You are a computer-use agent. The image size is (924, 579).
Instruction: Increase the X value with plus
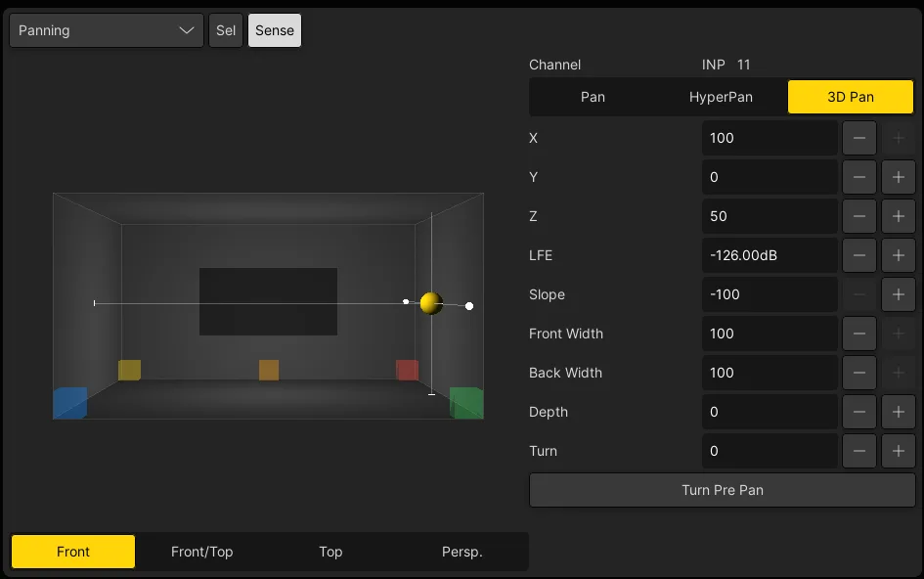(898, 138)
